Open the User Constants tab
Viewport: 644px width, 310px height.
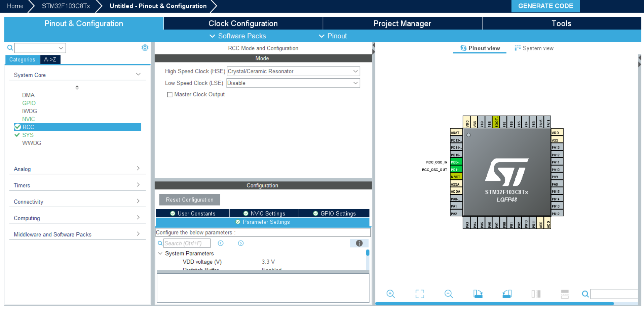(193, 214)
